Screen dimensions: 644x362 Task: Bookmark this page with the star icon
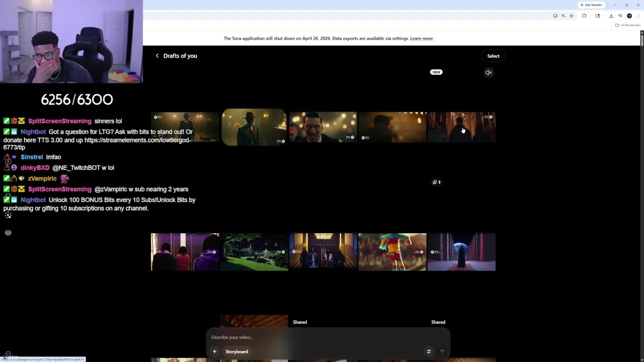(x=572, y=16)
